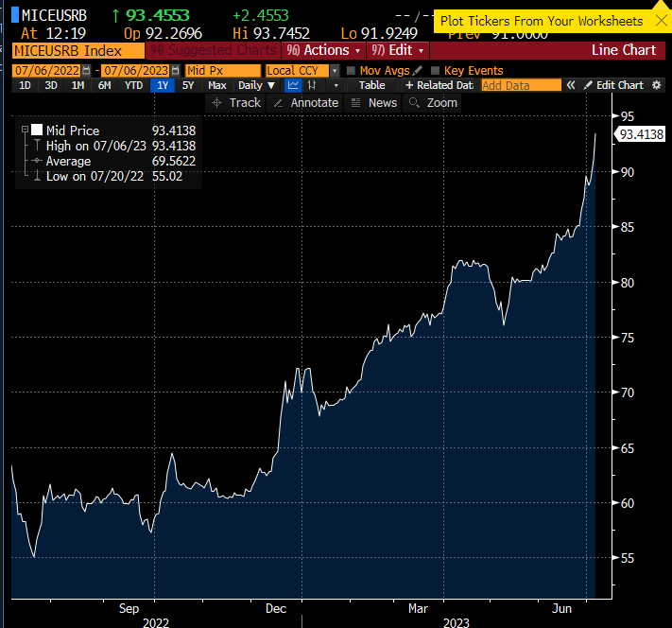The image size is (672, 628).
Task: Click the Line Chart title label
Action: point(624,50)
